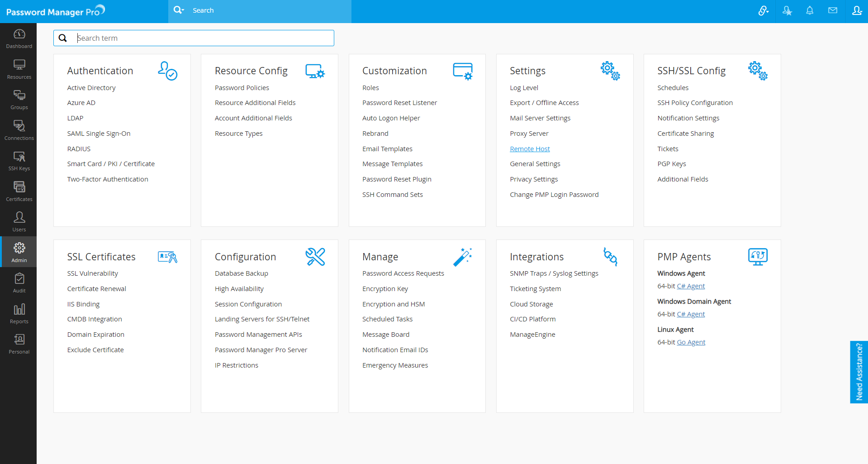Image resolution: width=868 pixels, height=464 pixels.
Task: Open SSH Keys sidebar section
Action: 19,161
